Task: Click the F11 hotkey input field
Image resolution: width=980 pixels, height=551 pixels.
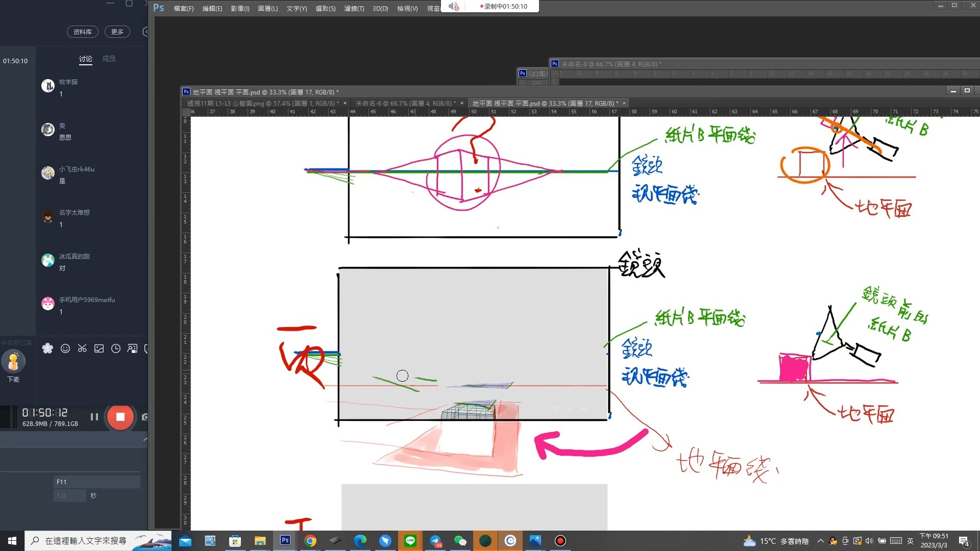Action: (96, 482)
